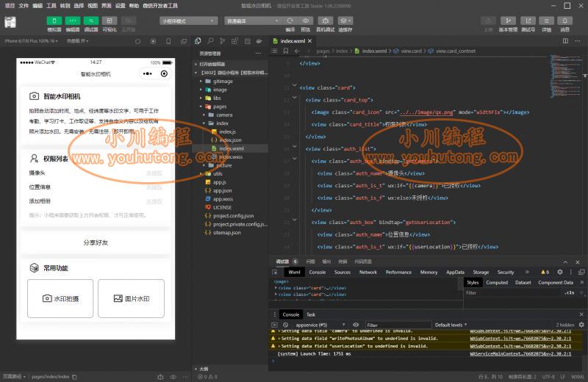
Task: Click the clear console icon
Action: click(x=285, y=325)
